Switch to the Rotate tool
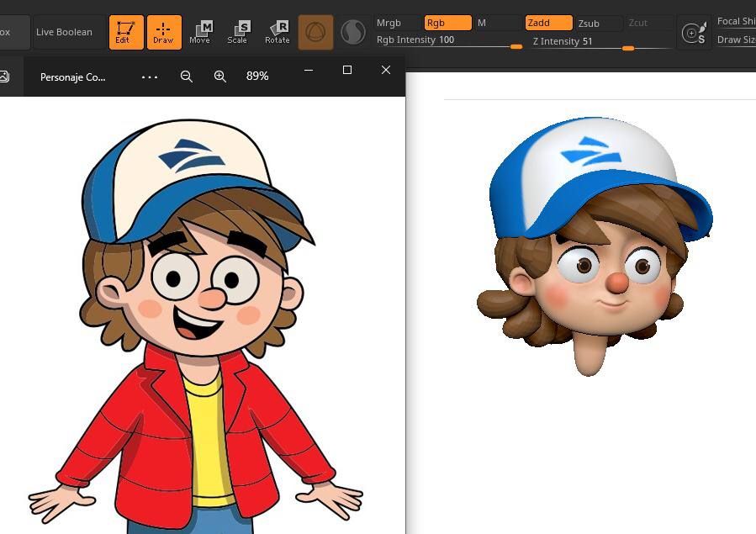 [x=277, y=32]
